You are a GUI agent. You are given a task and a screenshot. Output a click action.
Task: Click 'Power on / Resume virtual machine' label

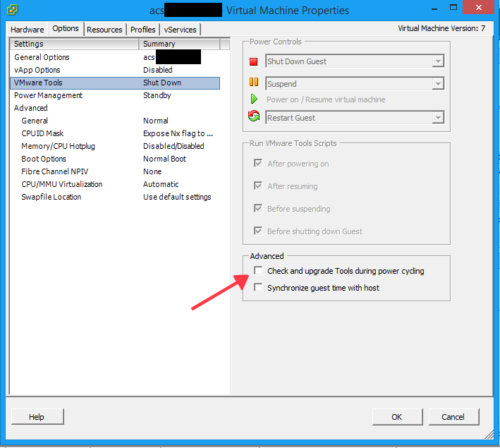coord(326,99)
